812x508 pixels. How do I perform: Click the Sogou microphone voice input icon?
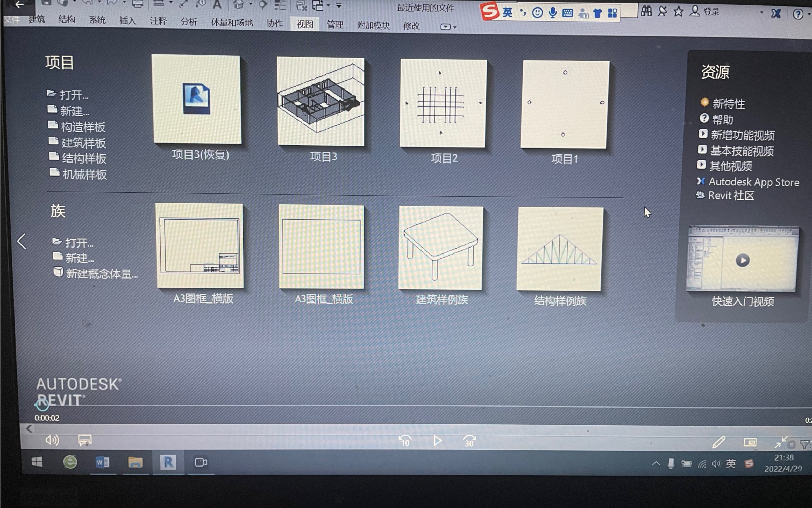(552, 13)
